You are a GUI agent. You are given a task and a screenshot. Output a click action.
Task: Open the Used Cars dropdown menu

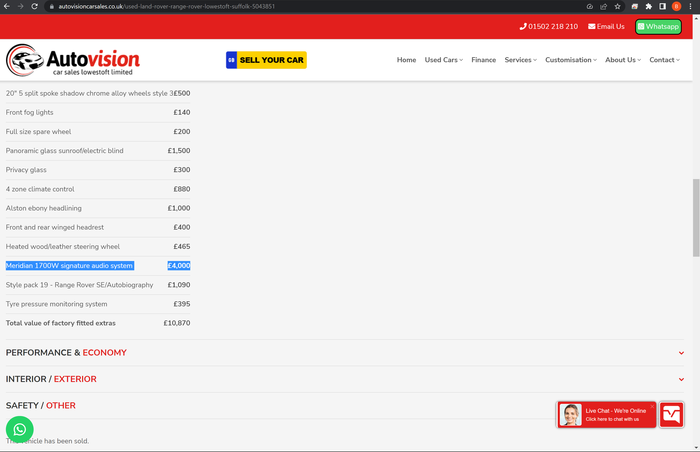click(x=444, y=60)
